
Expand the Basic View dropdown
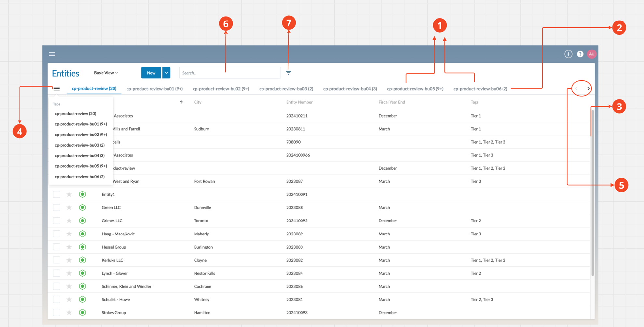point(106,73)
